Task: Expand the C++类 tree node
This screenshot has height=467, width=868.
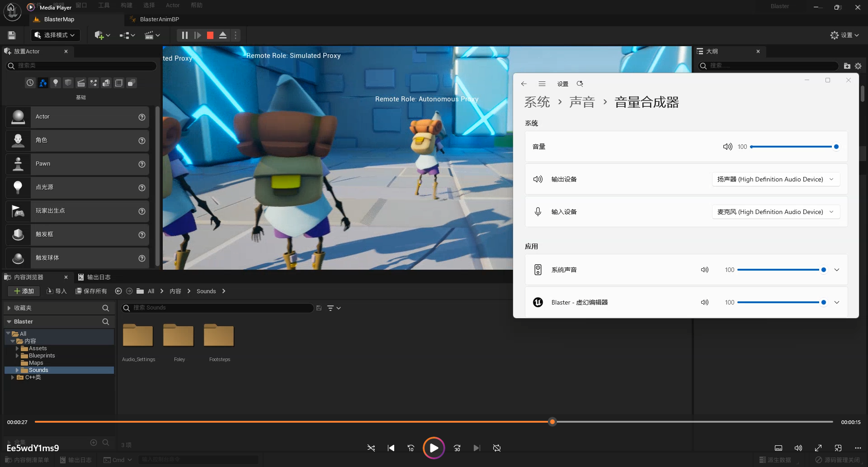Action: tap(12, 377)
